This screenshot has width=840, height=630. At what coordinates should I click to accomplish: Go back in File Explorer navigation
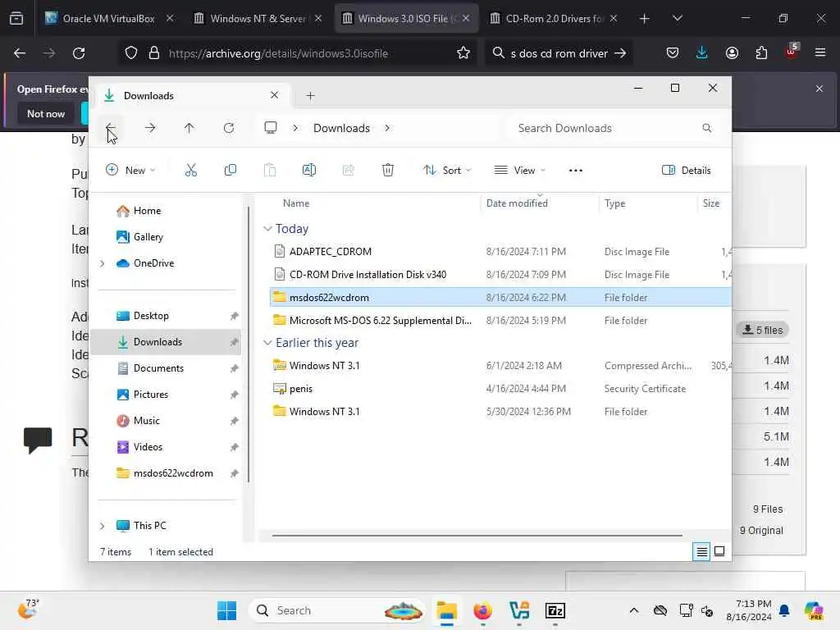111,128
